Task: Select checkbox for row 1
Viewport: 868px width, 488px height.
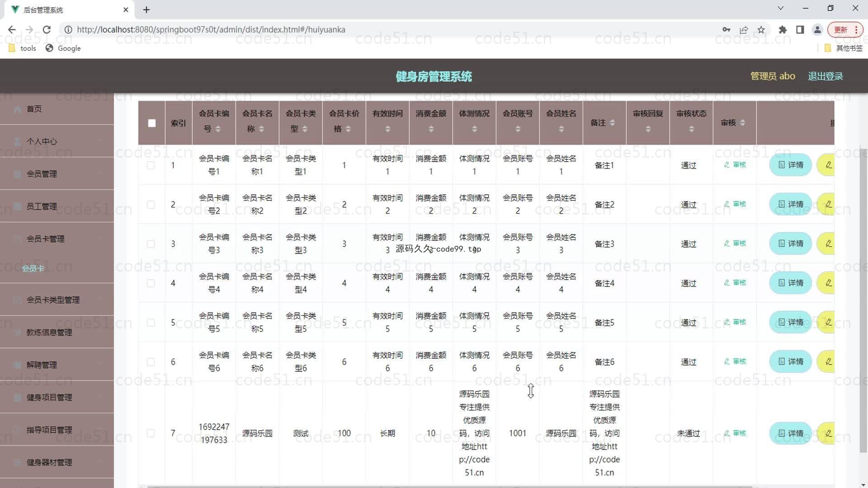Action: (x=151, y=165)
